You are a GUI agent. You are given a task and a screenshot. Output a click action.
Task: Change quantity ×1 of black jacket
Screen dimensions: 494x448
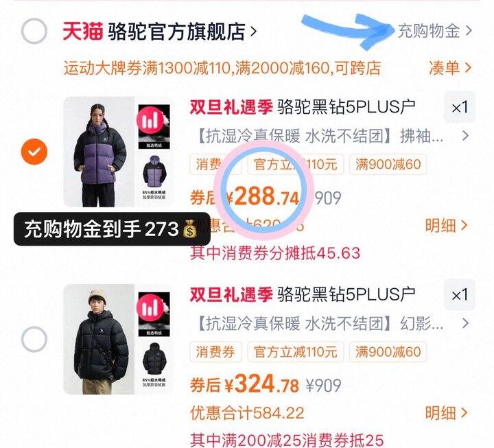[459, 295]
